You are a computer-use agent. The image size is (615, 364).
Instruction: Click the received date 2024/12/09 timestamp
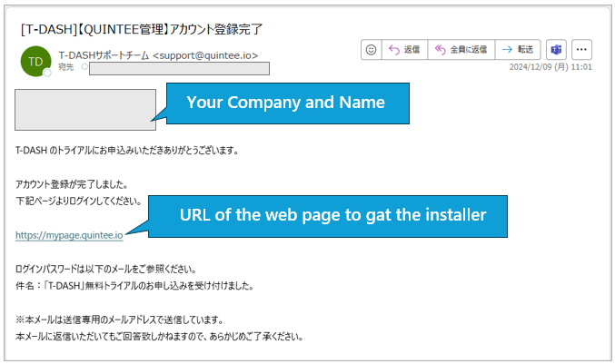pos(551,67)
